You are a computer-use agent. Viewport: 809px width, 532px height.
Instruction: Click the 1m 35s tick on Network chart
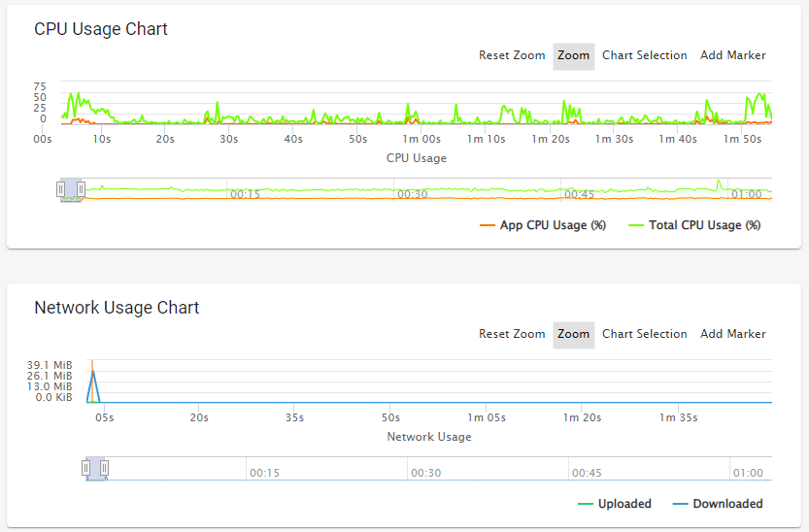click(x=679, y=417)
